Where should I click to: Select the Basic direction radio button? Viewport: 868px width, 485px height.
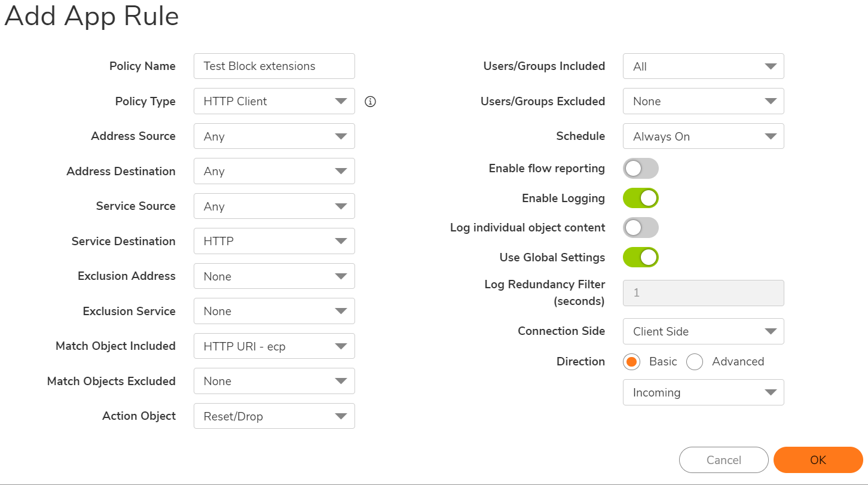(x=631, y=362)
